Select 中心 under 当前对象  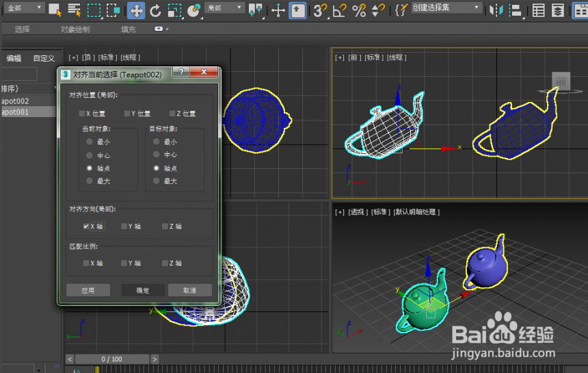(90, 155)
